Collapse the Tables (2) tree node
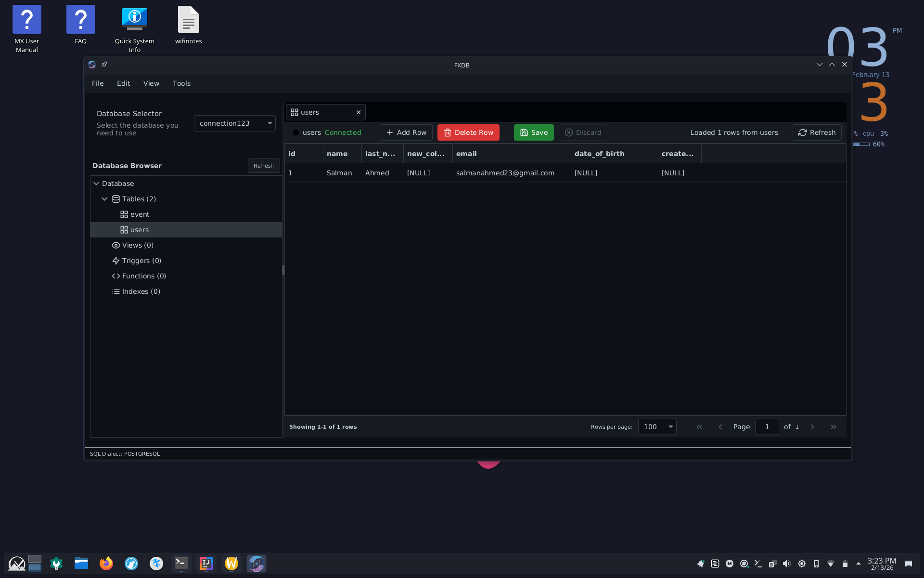This screenshot has width=924, height=578. (x=104, y=199)
